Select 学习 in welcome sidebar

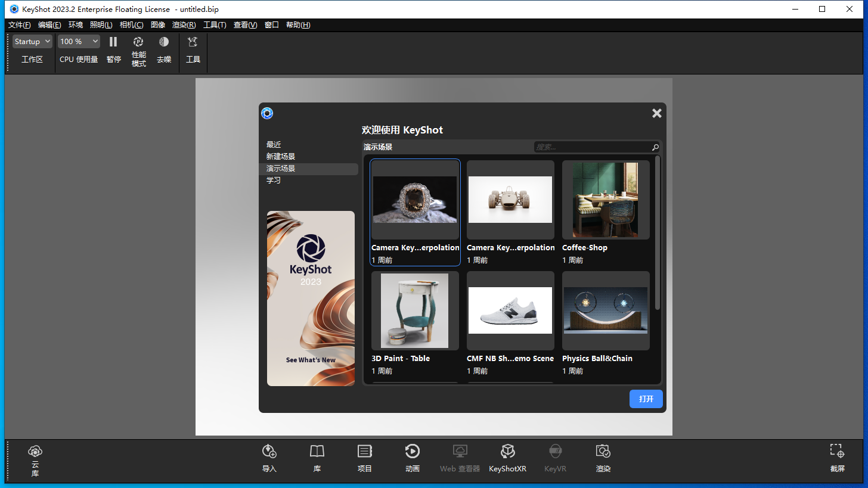tap(274, 181)
